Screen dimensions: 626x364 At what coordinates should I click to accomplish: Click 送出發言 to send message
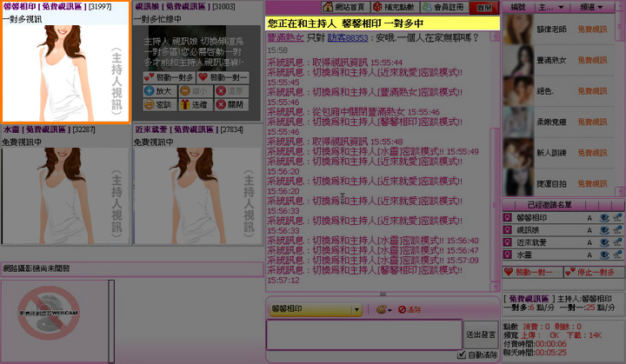click(x=481, y=334)
